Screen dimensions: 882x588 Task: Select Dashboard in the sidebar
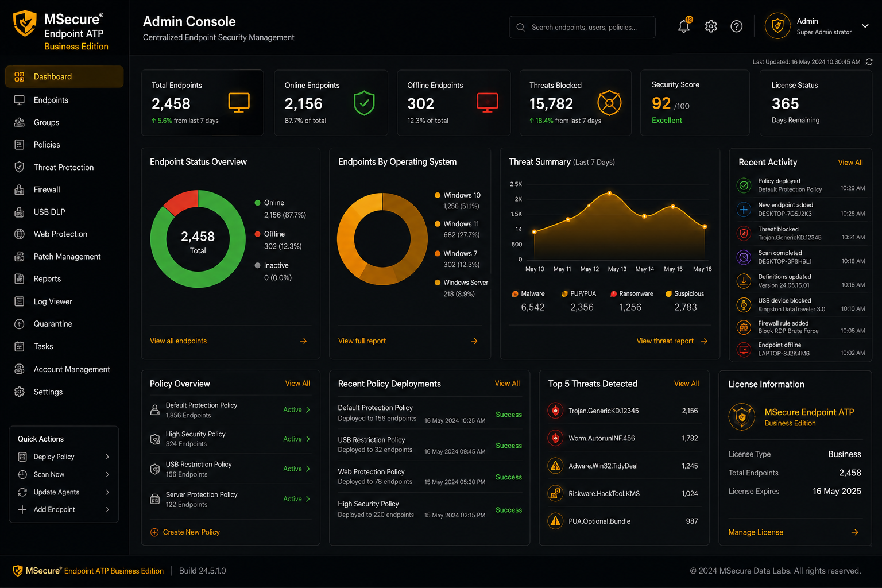click(64, 76)
